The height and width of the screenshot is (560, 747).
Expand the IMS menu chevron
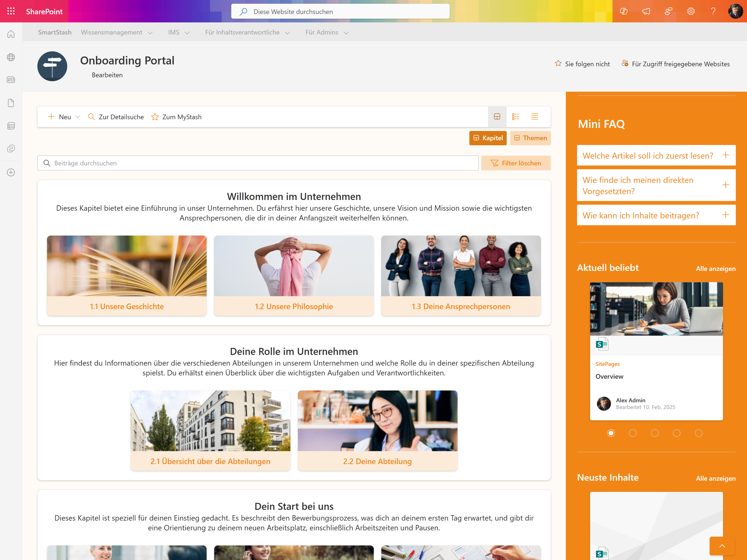tap(187, 33)
